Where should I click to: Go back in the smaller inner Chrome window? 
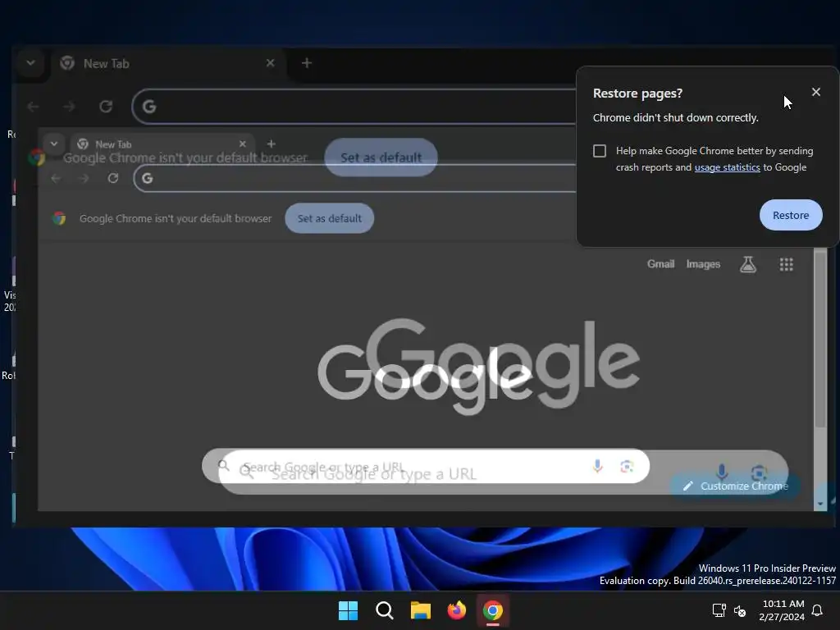[x=56, y=178]
